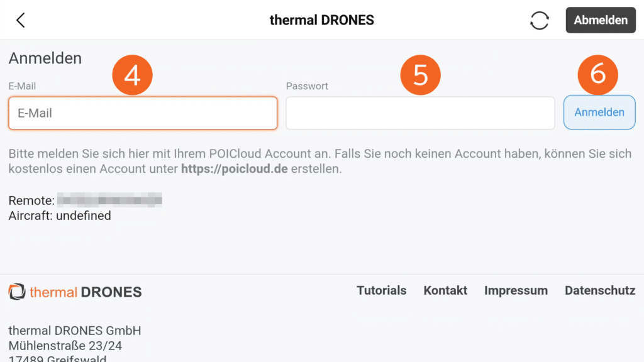This screenshot has height=362, width=644.
Task: Click the thermal DRONES GmbH address text
Action: [x=75, y=331]
